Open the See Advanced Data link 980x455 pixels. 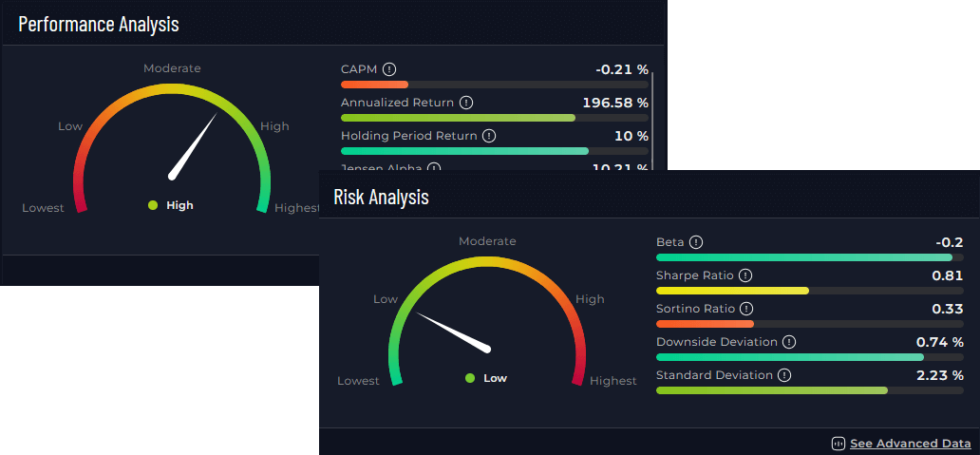pyautogui.click(x=910, y=444)
